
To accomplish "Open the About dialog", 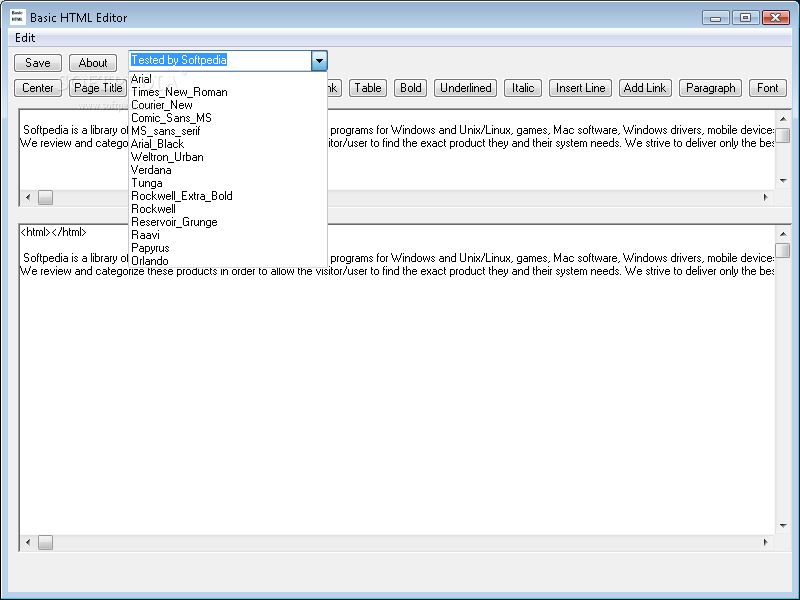I will click(x=92, y=62).
